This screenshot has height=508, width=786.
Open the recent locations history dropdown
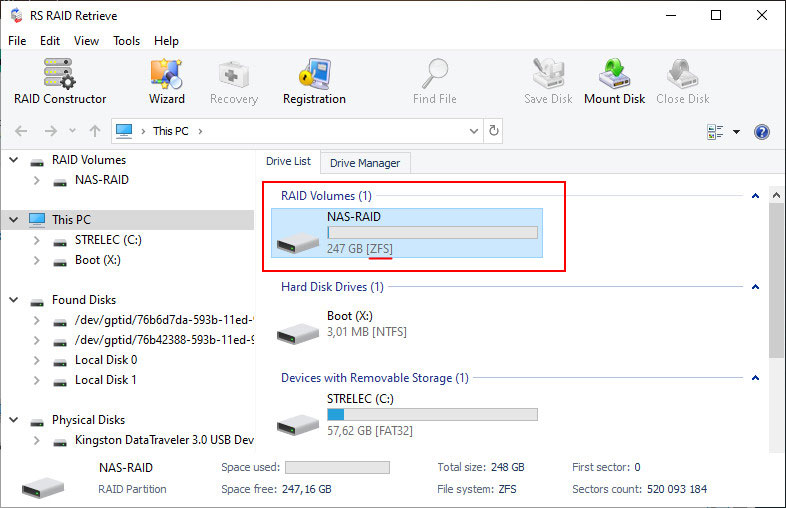(73, 131)
